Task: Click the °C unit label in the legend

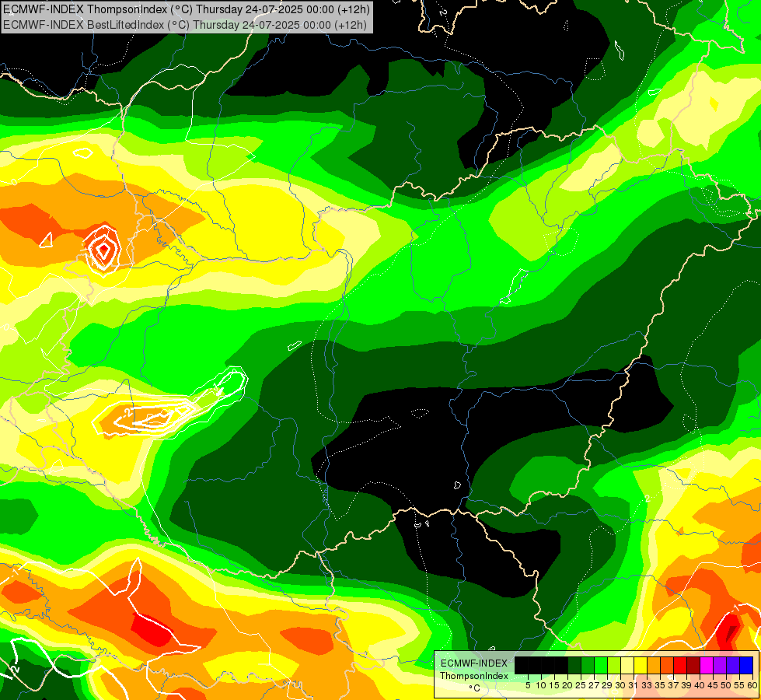Action: [474, 688]
